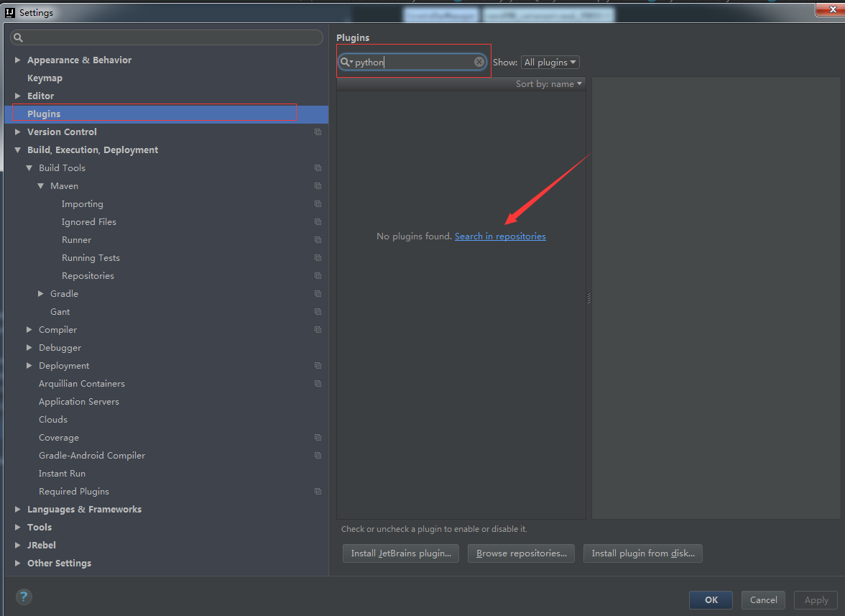Click Install JetBrains plugin button

pyautogui.click(x=401, y=553)
